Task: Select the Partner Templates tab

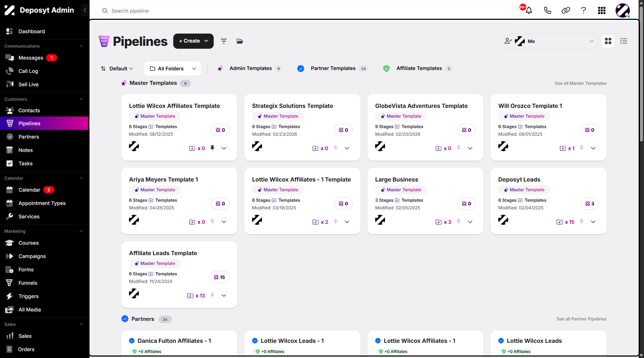Action: tap(332, 68)
